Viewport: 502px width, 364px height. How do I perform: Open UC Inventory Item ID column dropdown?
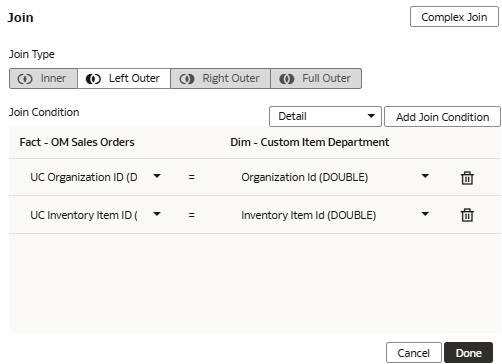click(157, 214)
